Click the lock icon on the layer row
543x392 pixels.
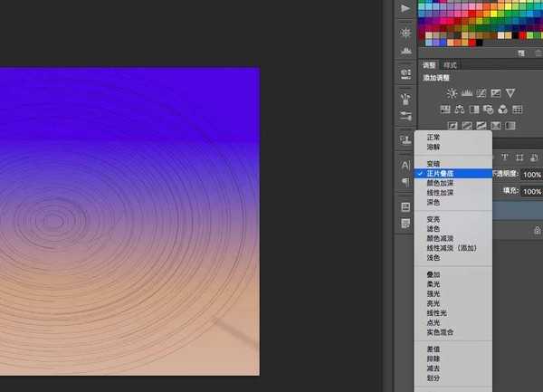click(x=537, y=230)
